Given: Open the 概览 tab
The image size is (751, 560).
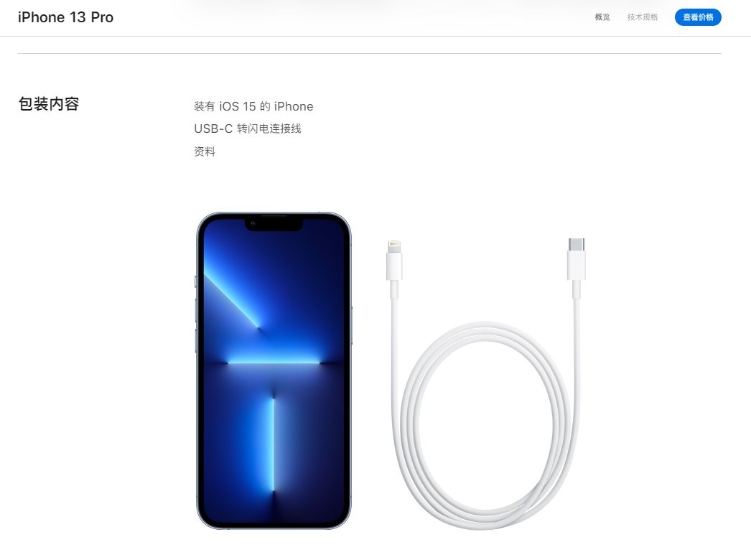Looking at the screenshot, I should click(x=602, y=17).
